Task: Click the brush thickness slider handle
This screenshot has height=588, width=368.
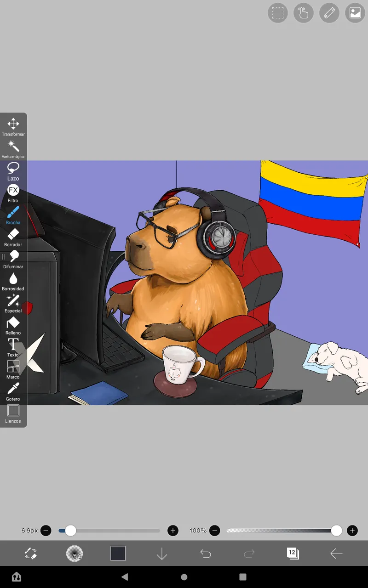Action: (70, 531)
